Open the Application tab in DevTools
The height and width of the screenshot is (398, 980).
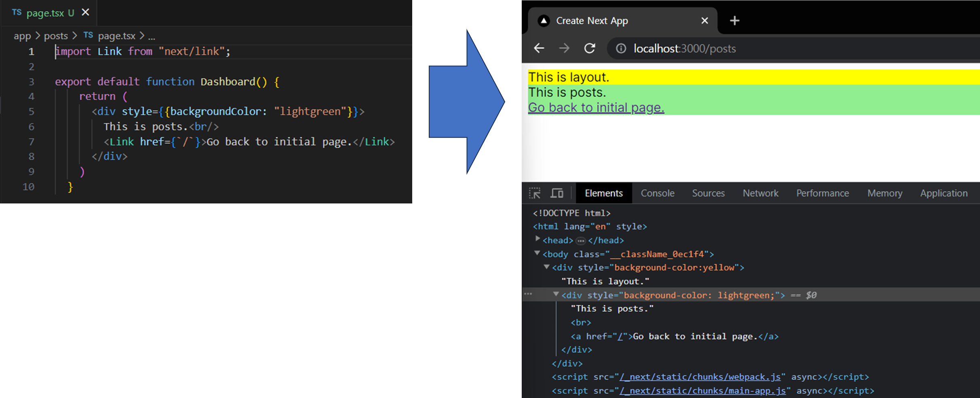click(x=944, y=193)
